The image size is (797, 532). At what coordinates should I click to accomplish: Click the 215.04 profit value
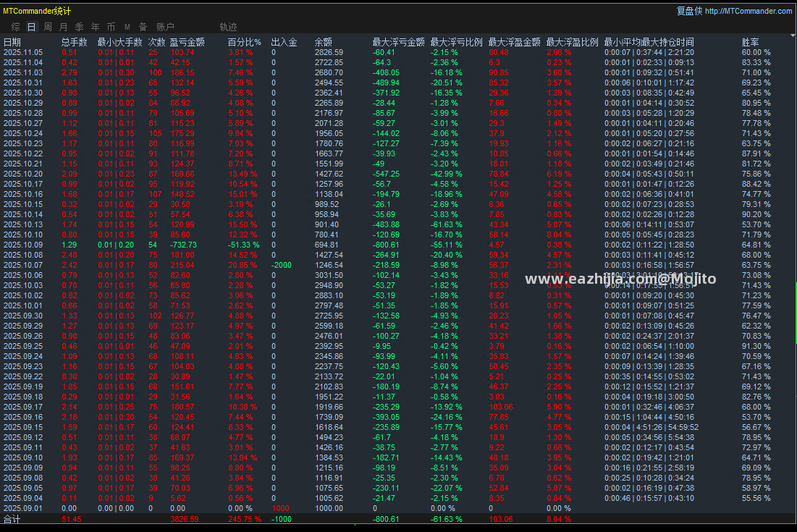click(x=182, y=265)
